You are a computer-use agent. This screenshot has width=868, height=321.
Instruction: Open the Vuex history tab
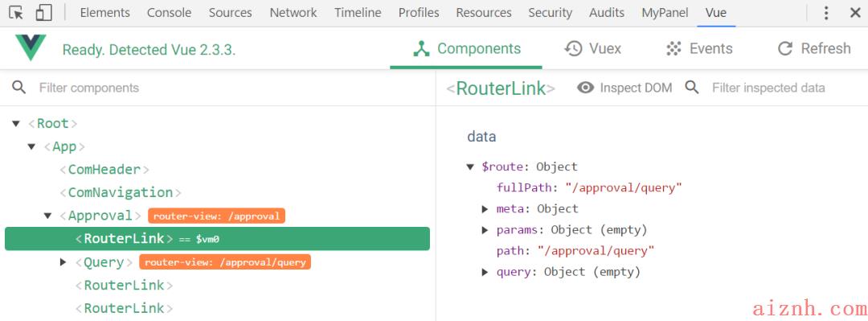coord(593,49)
